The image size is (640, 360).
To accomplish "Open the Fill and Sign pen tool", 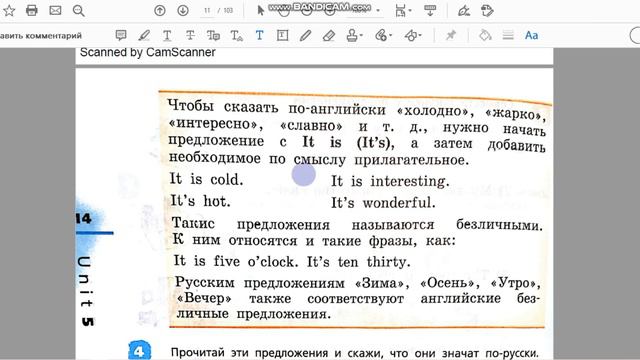I will 464,11.
